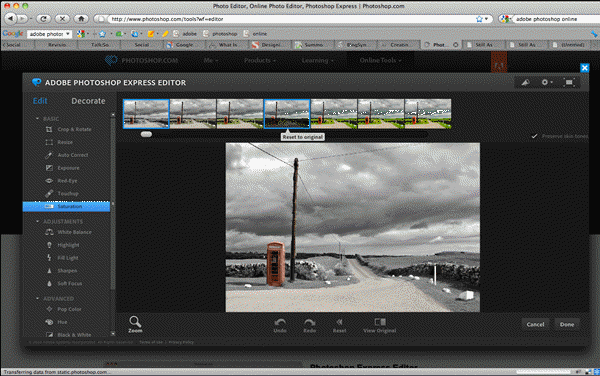The width and height of the screenshot is (600, 376).
Task: Collapse the ADVANCED section
Action: pos(38,298)
